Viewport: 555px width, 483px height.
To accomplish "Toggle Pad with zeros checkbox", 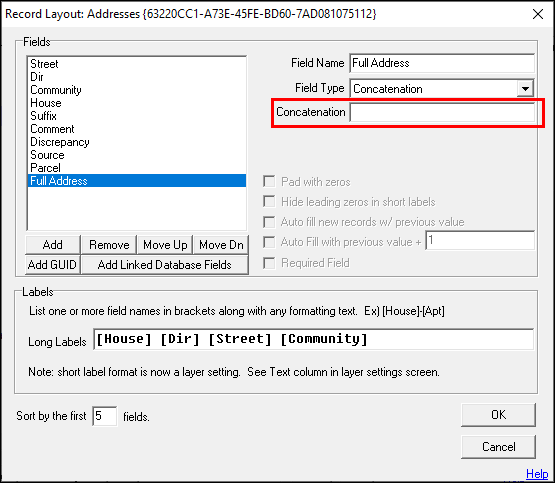I will (x=269, y=182).
